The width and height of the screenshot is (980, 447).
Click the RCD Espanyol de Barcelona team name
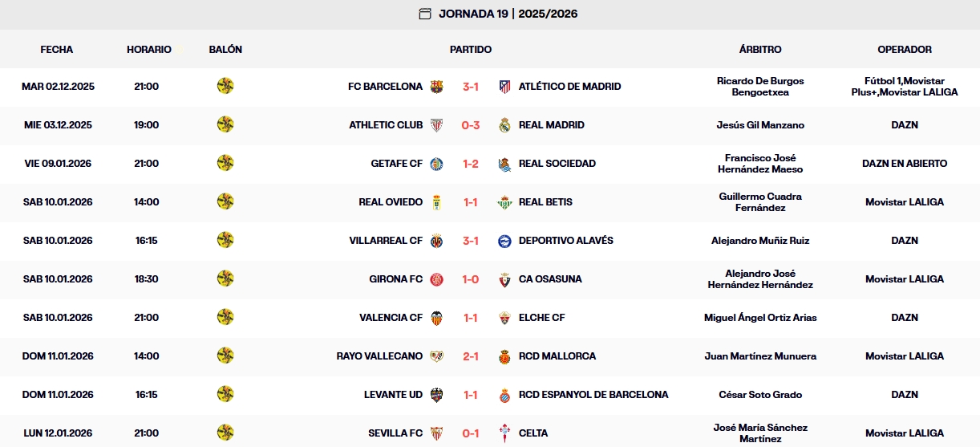[x=593, y=395]
